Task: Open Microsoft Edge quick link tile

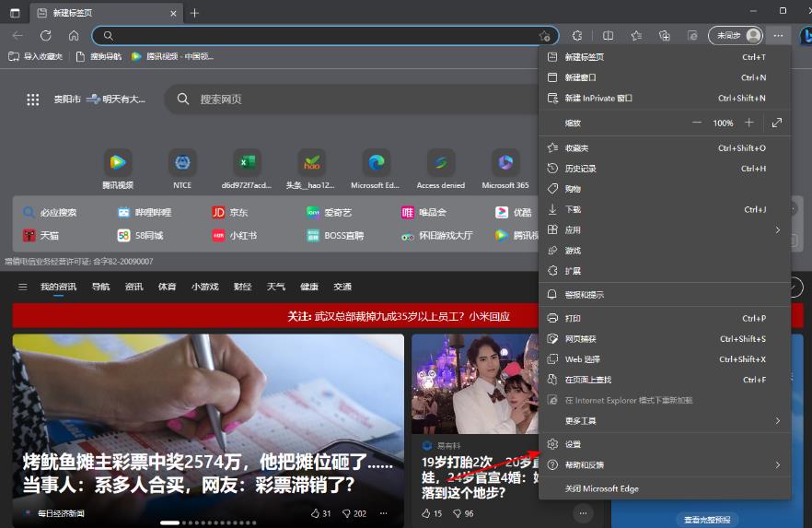Action: [376, 169]
